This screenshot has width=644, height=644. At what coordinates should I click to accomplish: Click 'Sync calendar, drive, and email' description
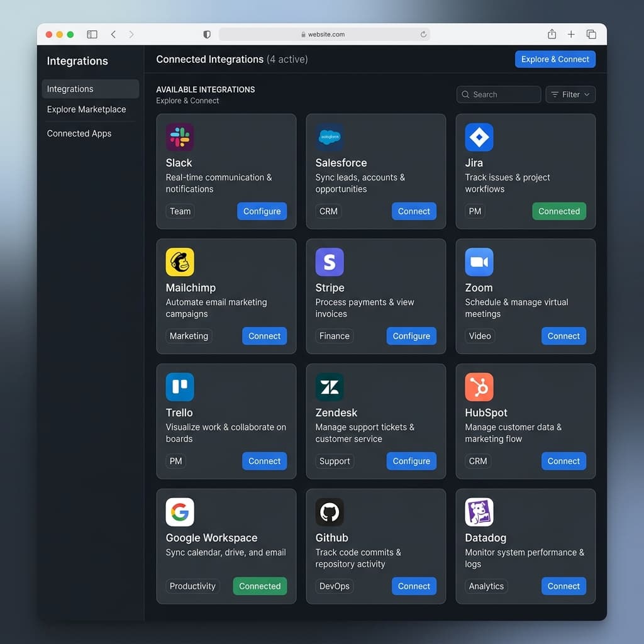[226, 552]
